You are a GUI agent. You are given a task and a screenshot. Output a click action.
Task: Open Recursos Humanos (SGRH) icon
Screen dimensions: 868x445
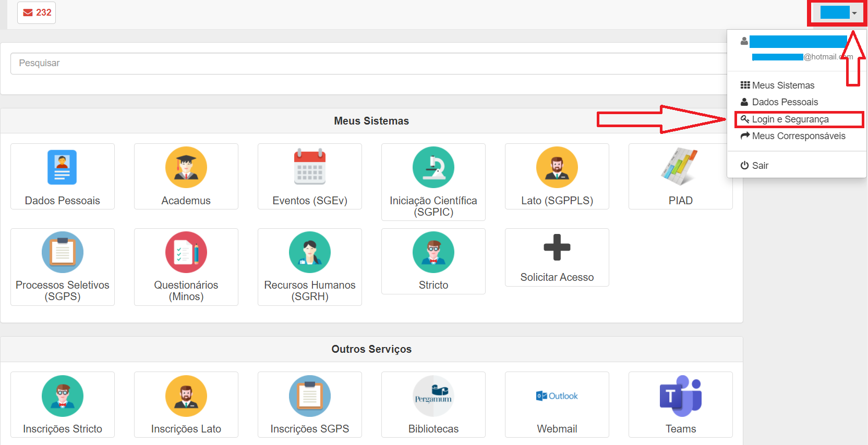(309, 252)
